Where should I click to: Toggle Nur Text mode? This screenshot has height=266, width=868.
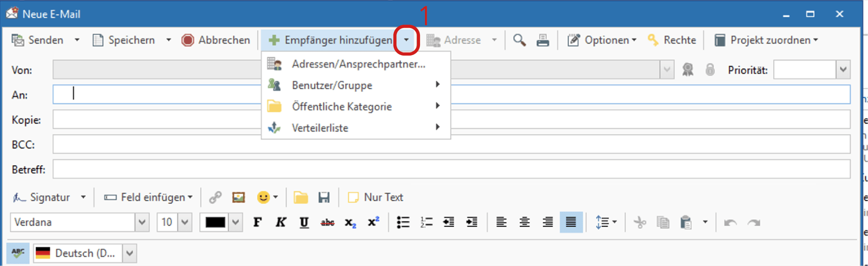coord(375,197)
